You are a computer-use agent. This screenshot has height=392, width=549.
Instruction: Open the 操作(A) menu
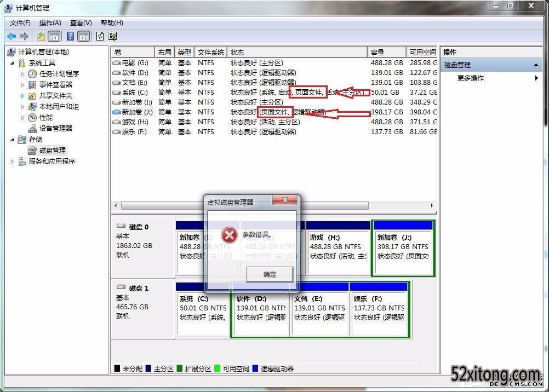tap(50, 23)
